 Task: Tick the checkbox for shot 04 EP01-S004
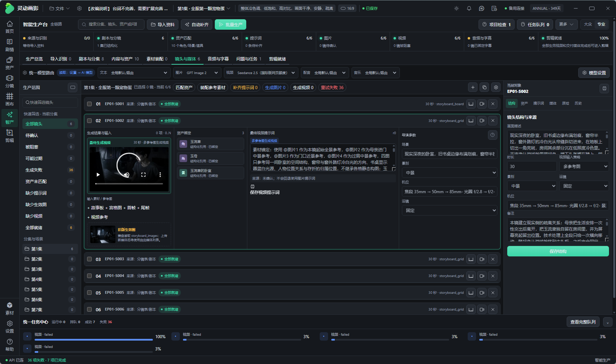point(90,276)
